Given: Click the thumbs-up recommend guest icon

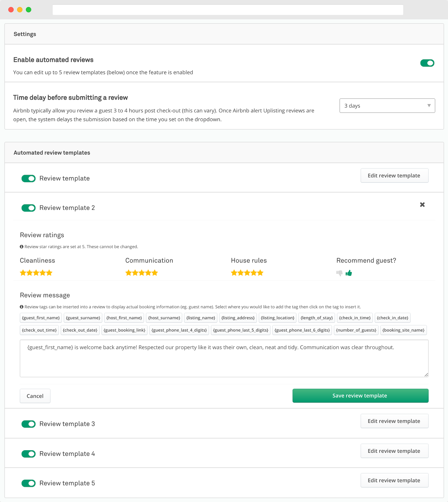Looking at the screenshot, I should 349,273.
